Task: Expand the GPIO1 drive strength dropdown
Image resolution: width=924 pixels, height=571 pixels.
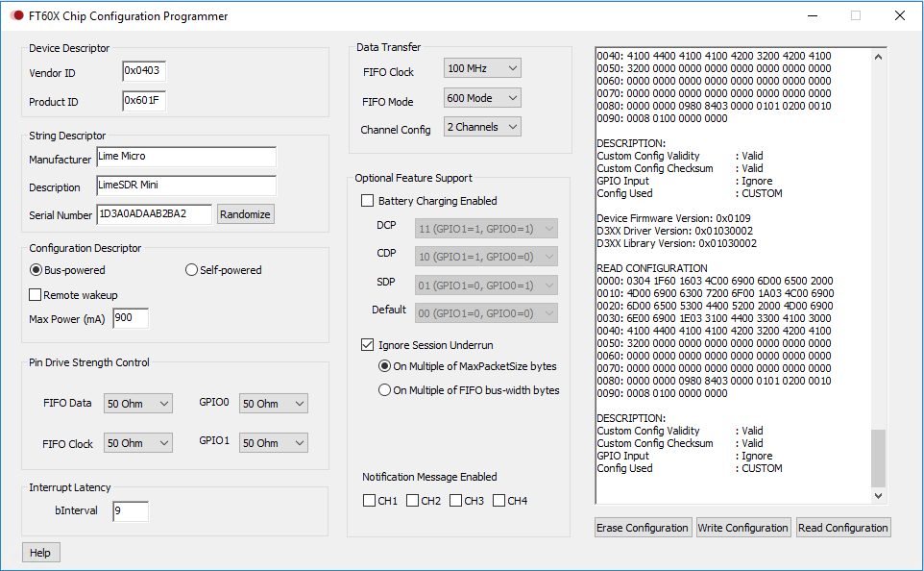Action: [274, 443]
